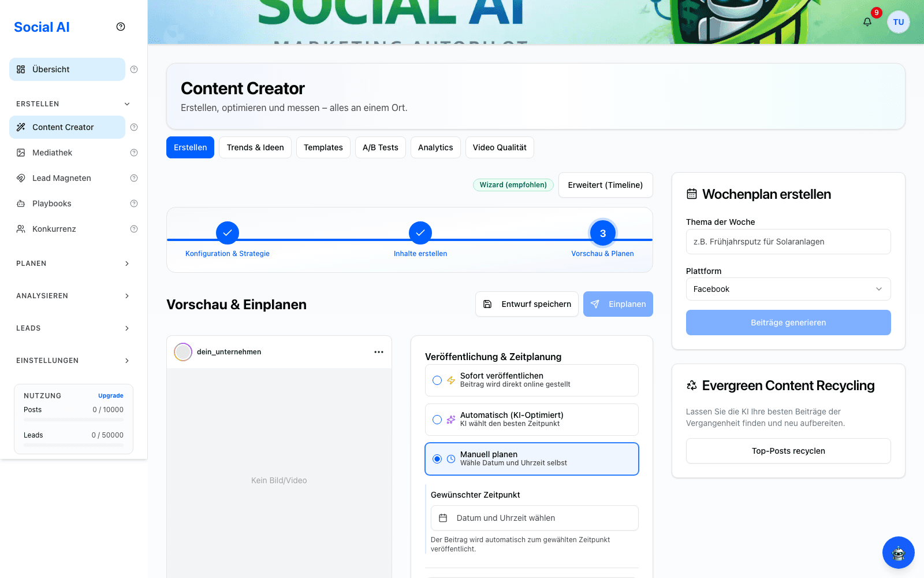Click the help icon next to Content Creator
Screen dimensions: 924x578
[134, 127]
